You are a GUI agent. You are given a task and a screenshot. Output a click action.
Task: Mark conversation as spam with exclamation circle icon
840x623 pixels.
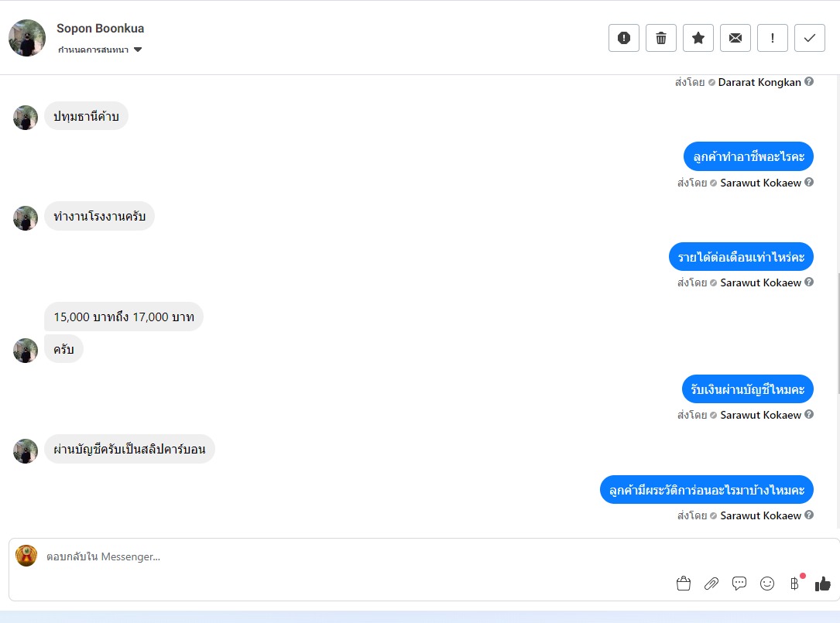(x=623, y=38)
